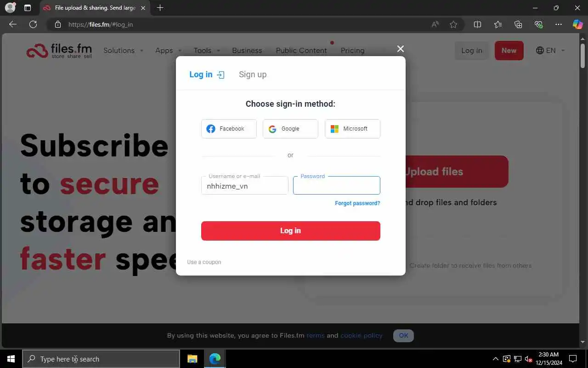Click the Edge profile avatar icon
Screen dimensions: 588x368
[10, 8]
